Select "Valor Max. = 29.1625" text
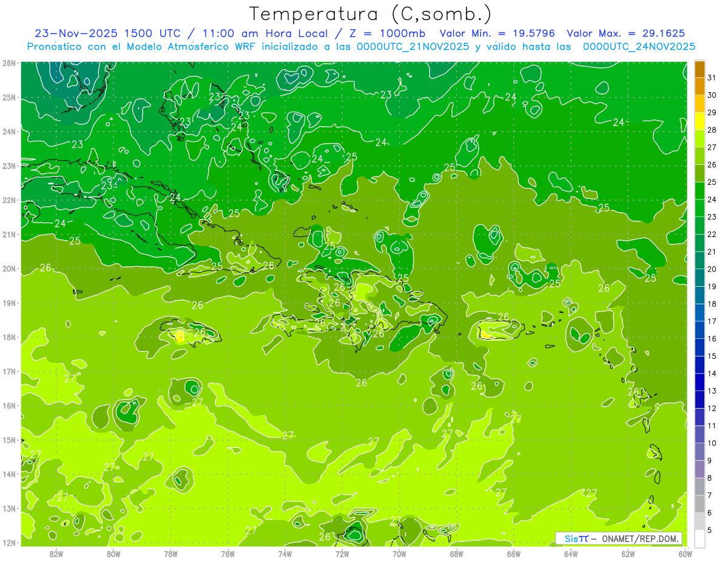Screen dimensions: 728x562 click(627, 33)
